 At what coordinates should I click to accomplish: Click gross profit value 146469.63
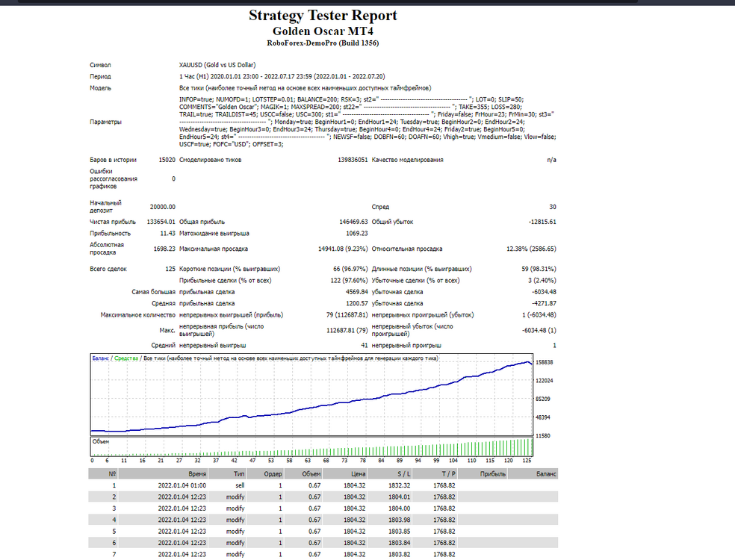pyautogui.click(x=353, y=222)
